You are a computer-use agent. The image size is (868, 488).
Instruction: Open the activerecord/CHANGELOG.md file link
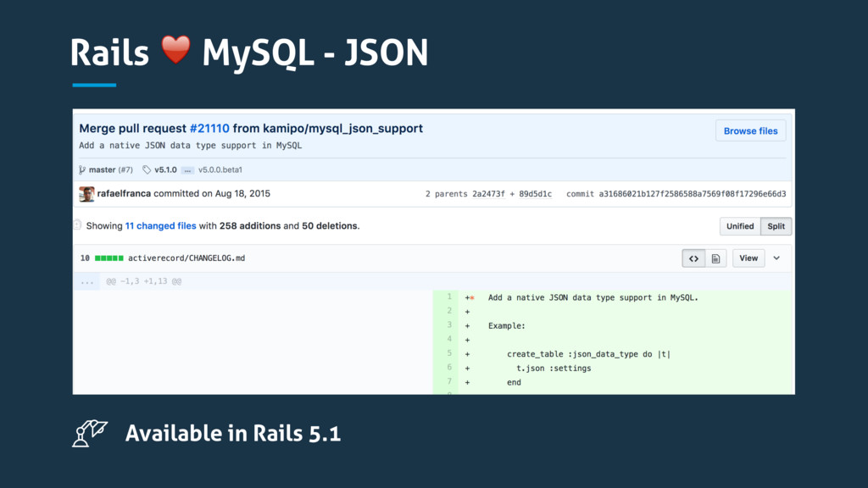click(x=186, y=258)
